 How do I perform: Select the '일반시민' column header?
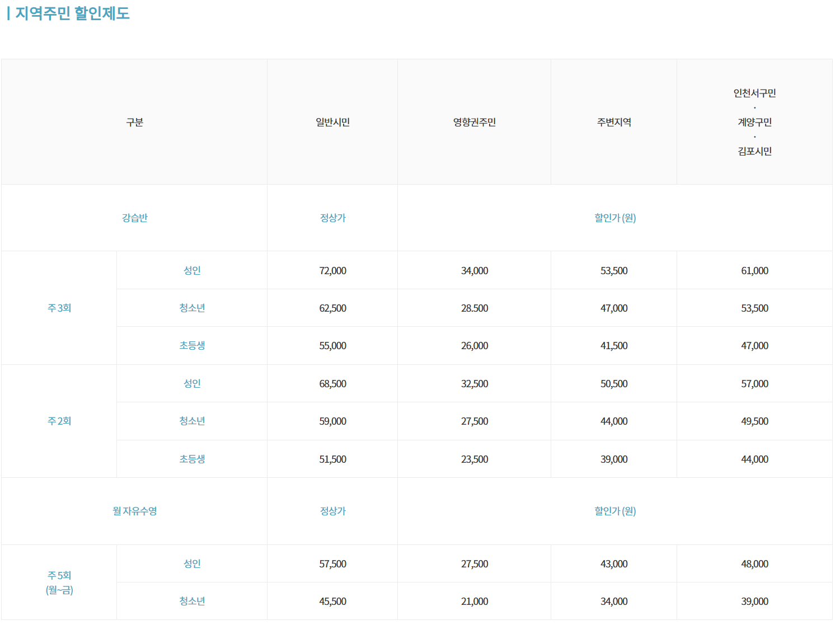coord(332,122)
